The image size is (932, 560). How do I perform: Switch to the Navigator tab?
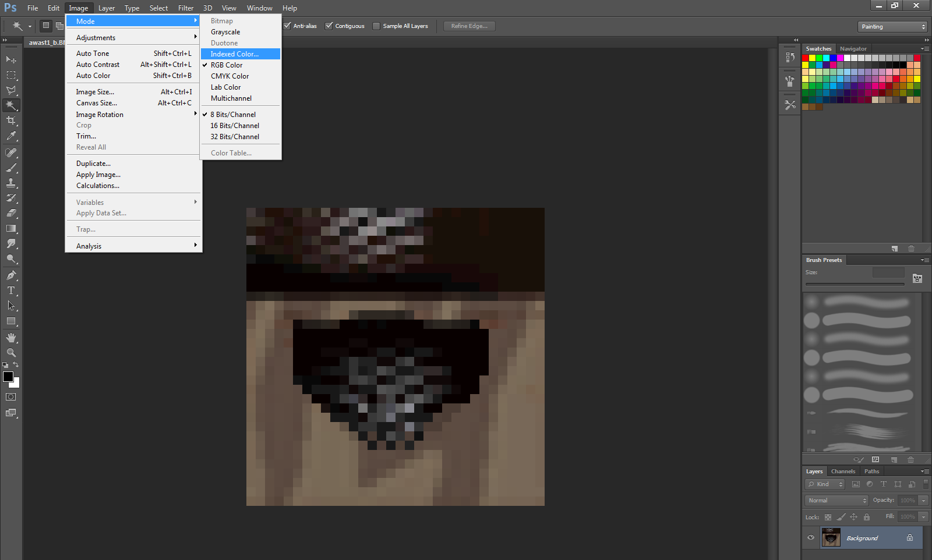point(853,49)
